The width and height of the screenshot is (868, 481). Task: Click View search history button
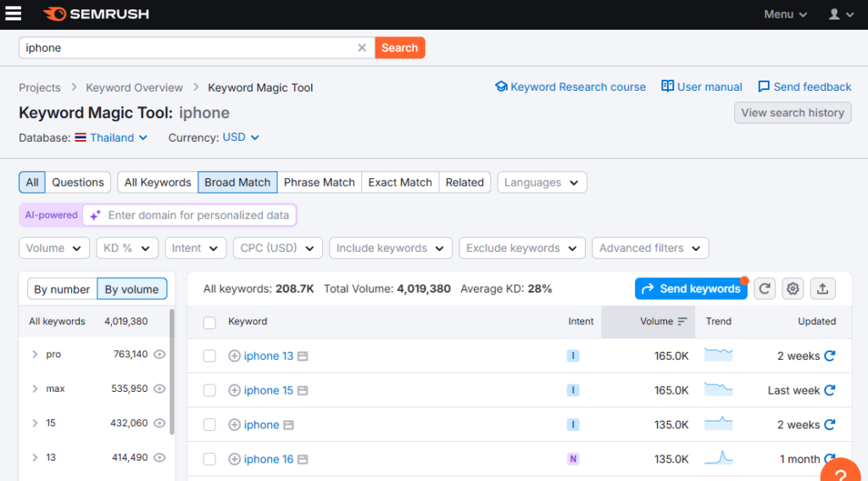coord(793,113)
